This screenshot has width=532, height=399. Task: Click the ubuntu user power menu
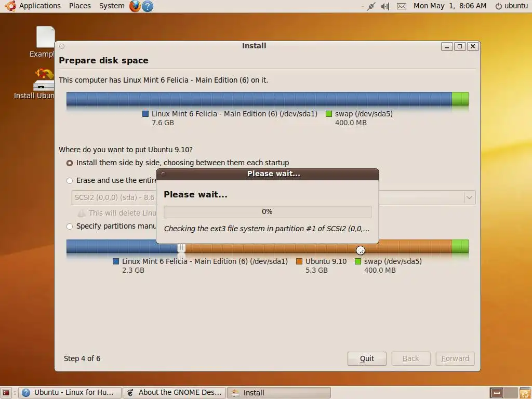[511, 6]
